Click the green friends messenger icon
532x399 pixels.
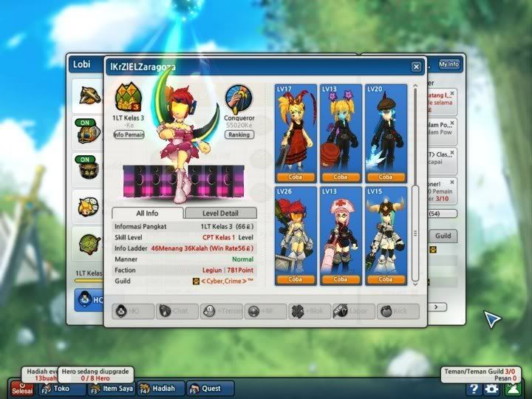tap(513, 389)
